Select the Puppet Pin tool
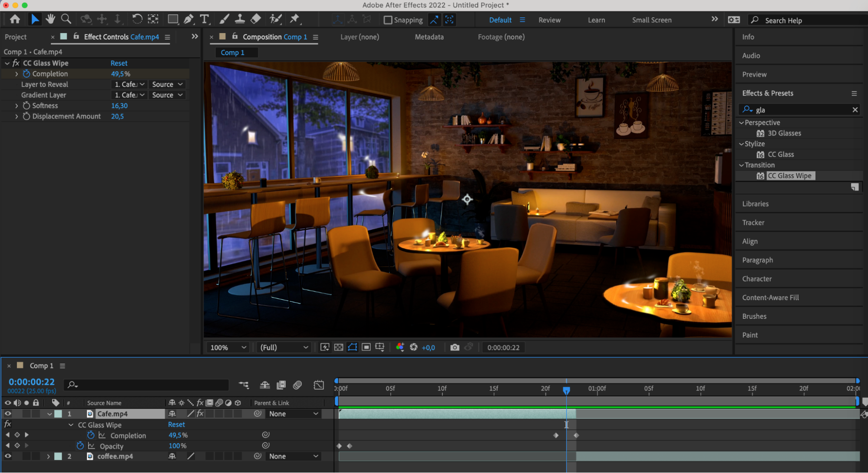The width and height of the screenshot is (868, 473). [x=294, y=19]
